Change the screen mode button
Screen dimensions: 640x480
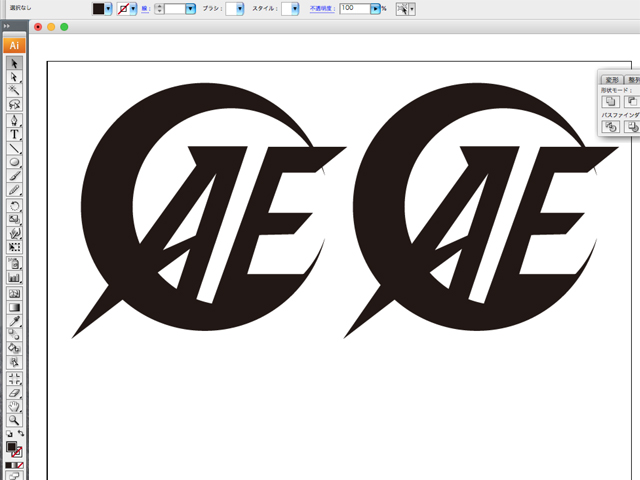(x=14, y=476)
